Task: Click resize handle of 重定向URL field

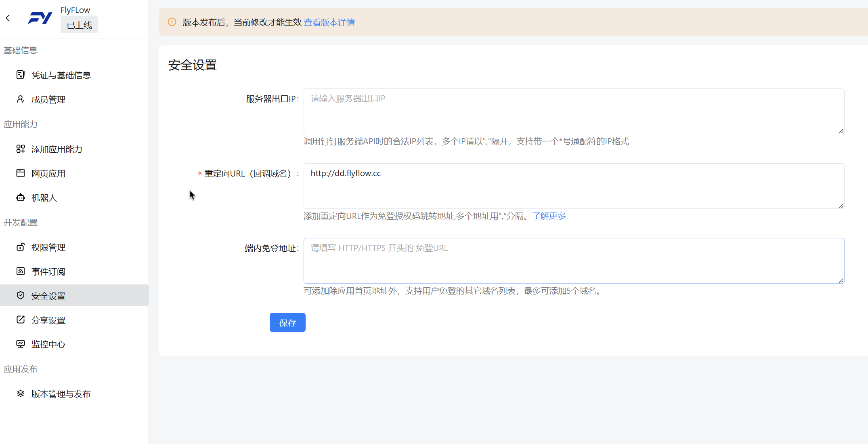Action: click(841, 206)
